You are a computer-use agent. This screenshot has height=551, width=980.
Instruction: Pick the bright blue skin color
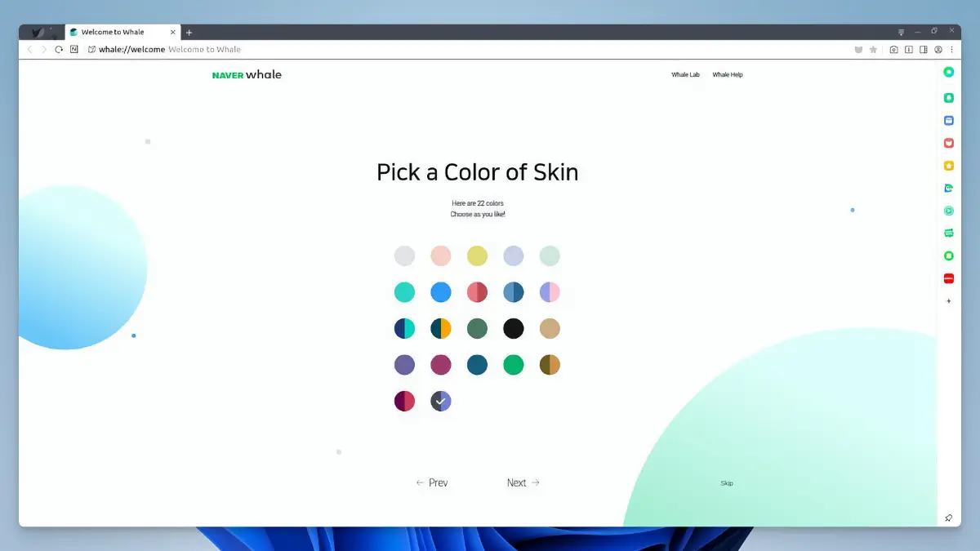(441, 292)
